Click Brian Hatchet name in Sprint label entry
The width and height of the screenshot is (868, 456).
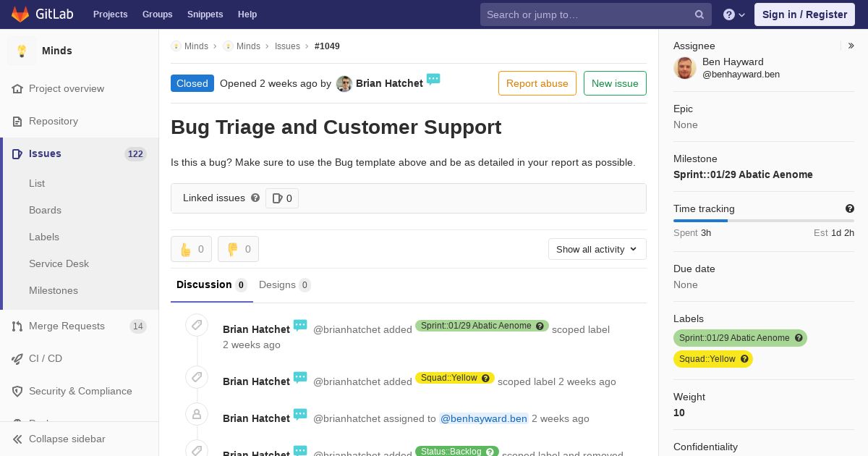click(256, 329)
